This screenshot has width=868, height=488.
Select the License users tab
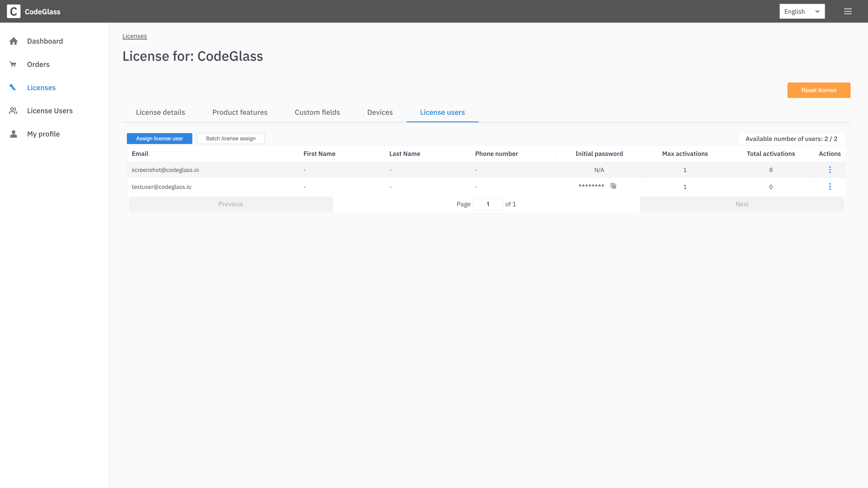coord(442,113)
